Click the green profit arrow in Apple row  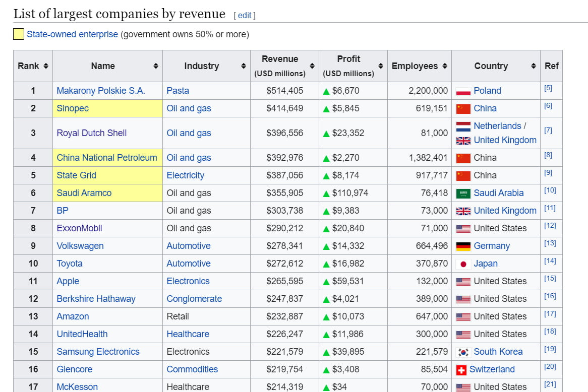point(326,282)
